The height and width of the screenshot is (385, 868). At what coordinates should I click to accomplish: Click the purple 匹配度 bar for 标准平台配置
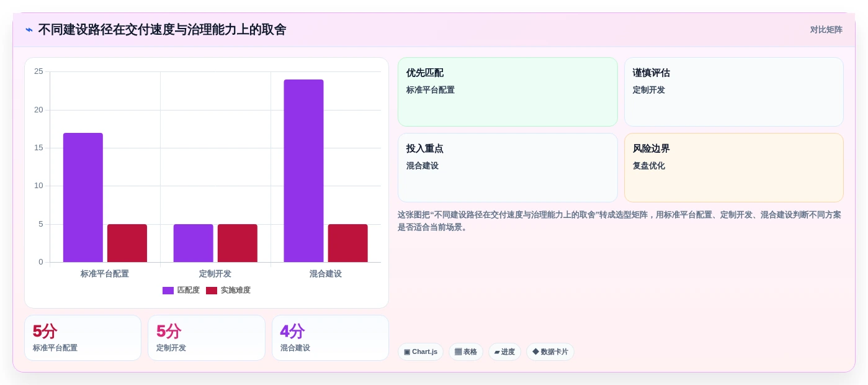pyautogui.click(x=83, y=197)
